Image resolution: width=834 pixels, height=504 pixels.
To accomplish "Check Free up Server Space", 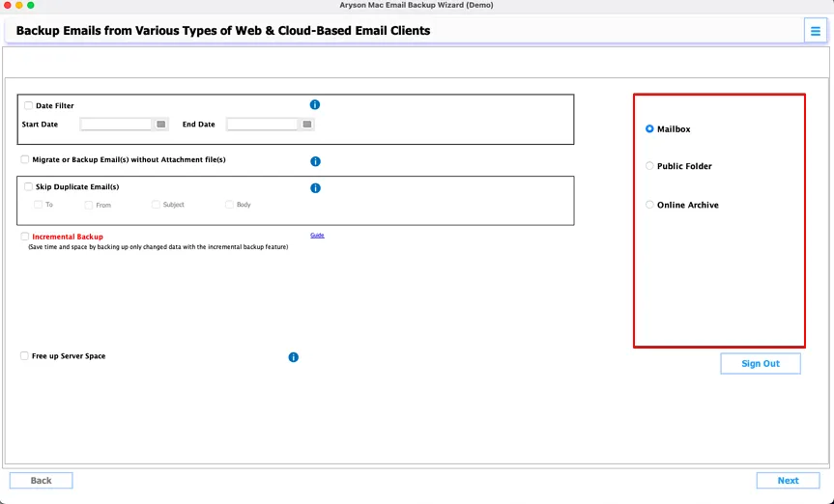I will tap(24, 355).
